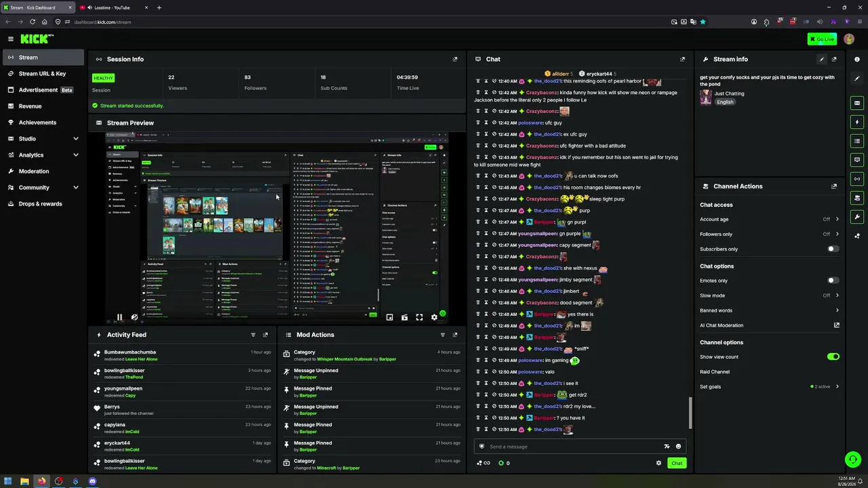The width and height of the screenshot is (868, 488).
Task: Toggle Subscribers only chat
Action: (833, 249)
